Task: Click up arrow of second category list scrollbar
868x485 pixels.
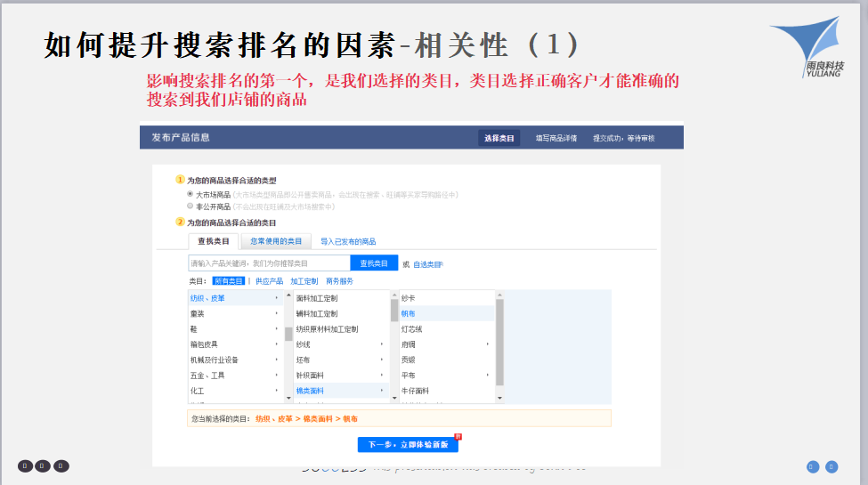Action: (x=394, y=295)
